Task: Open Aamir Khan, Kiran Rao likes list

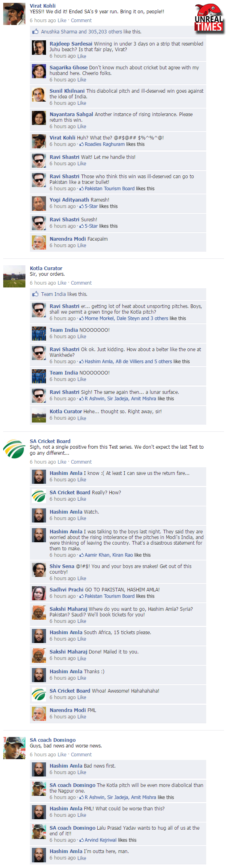Action: tap(109, 555)
